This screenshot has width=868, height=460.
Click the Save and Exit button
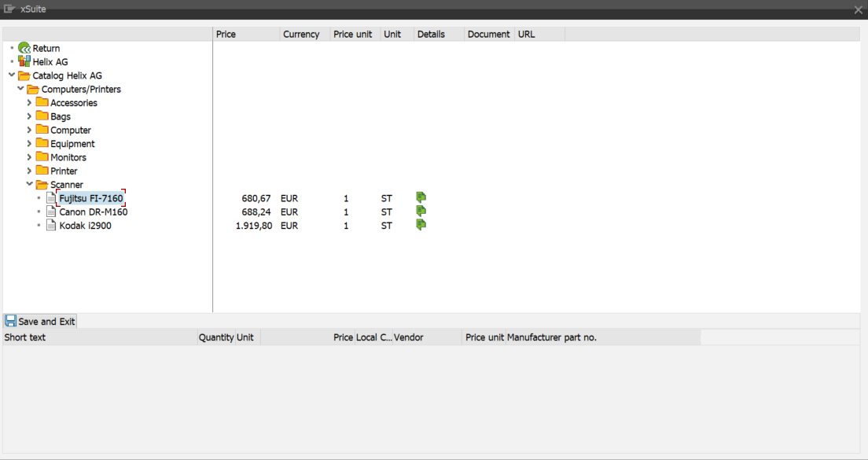tap(39, 320)
